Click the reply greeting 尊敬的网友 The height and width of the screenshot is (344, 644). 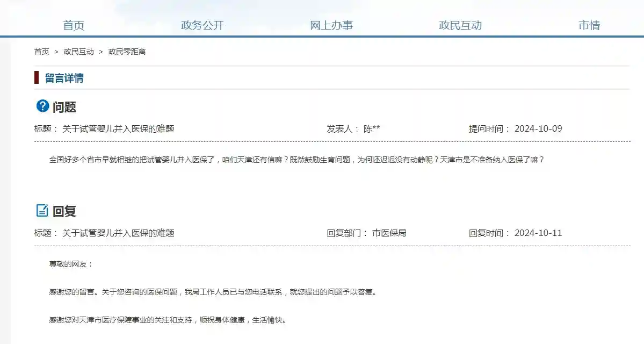pyautogui.click(x=71, y=264)
